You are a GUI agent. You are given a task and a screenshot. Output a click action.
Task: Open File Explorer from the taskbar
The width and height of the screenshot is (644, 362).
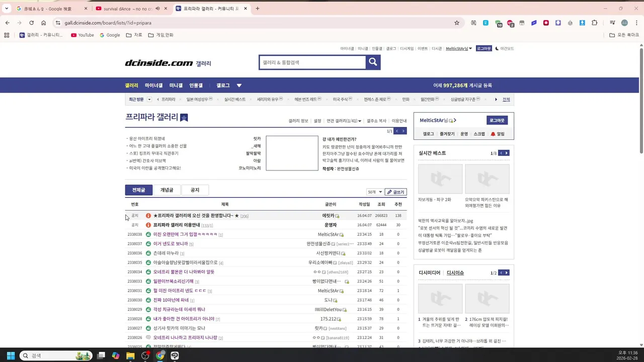(130, 355)
